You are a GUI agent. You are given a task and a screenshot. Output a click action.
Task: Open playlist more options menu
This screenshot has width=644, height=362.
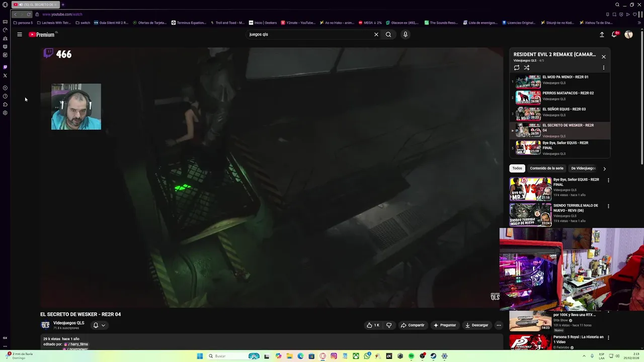(604, 67)
